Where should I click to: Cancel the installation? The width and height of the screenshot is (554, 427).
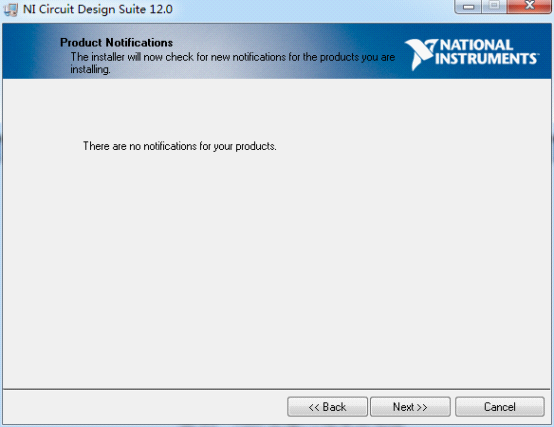500,407
